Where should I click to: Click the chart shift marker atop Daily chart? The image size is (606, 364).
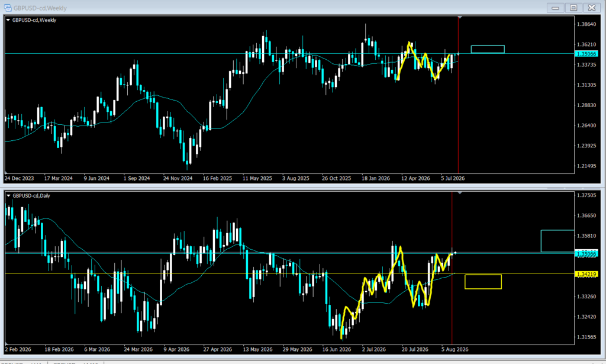(x=459, y=192)
